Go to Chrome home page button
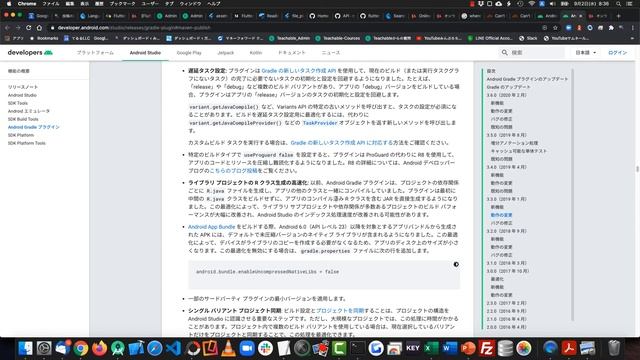The image size is (640, 360). point(39,28)
